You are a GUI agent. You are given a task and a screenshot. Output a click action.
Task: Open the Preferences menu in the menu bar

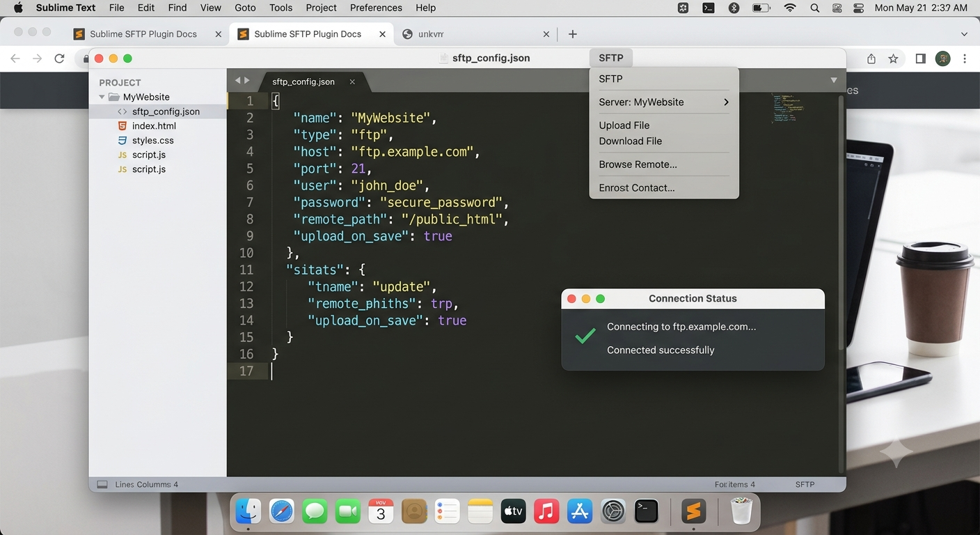click(376, 8)
